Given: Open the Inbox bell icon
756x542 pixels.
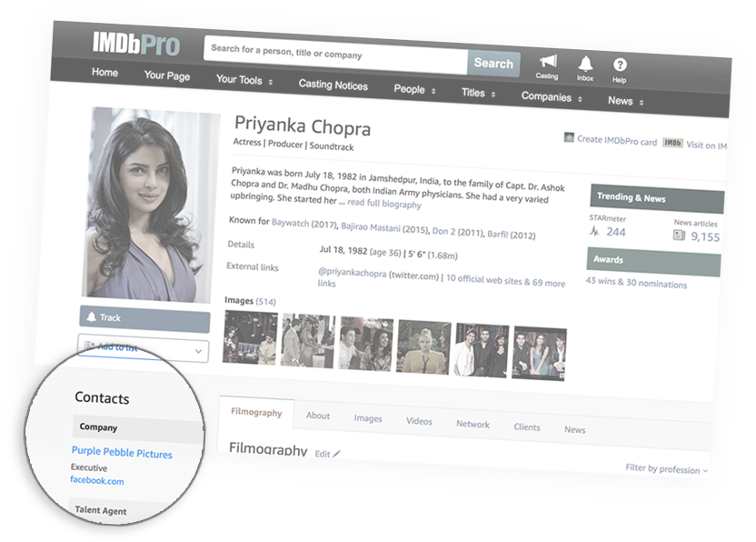Looking at the screenshot, I should point(585,64).
